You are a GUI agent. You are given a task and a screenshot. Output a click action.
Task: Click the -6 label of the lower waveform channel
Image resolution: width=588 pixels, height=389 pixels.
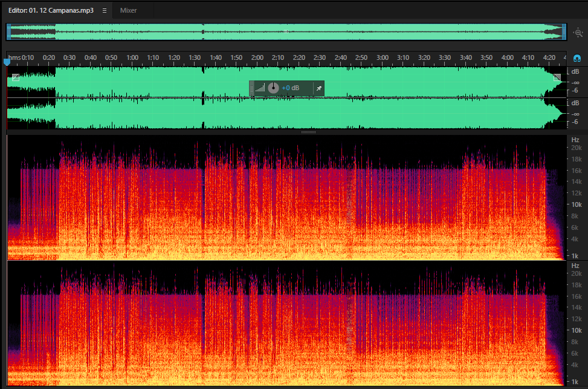click(575, 122)
